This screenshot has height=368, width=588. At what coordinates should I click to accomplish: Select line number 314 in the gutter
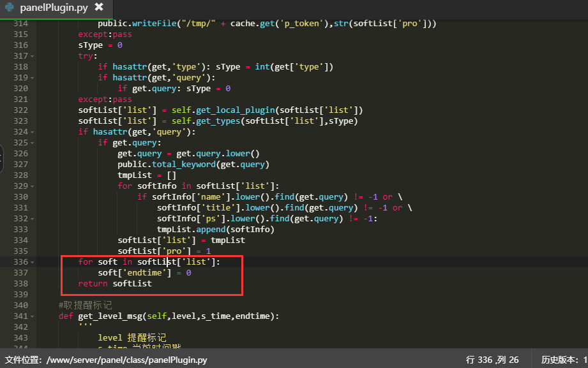(x=20, y=24)
